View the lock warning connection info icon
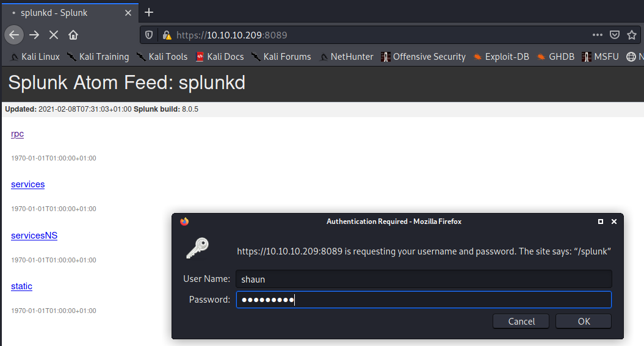Image resolution: width=644 pixels, height=346 pixels. [x=167, y=35]
